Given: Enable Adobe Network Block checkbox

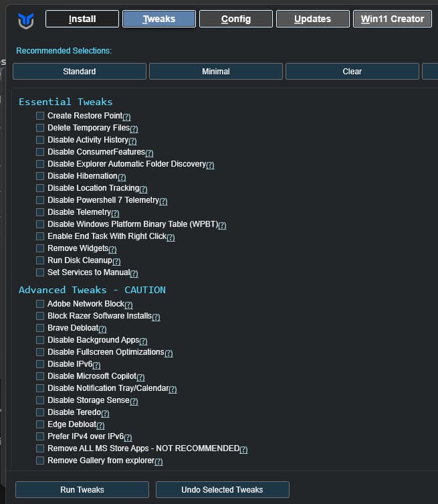Looking at the screenshot, I should coord(40,304).
